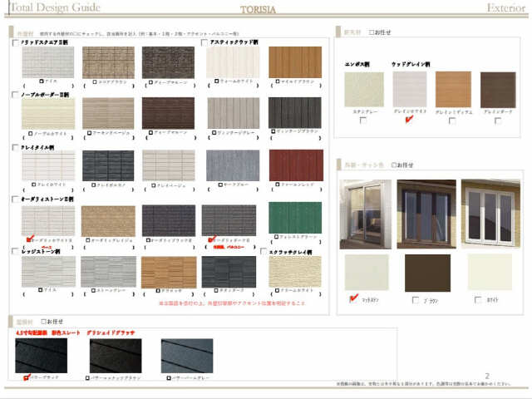The image size is (532, 399).
Task: Choose the dark brown sash color swatch
Action: point(427,273)
